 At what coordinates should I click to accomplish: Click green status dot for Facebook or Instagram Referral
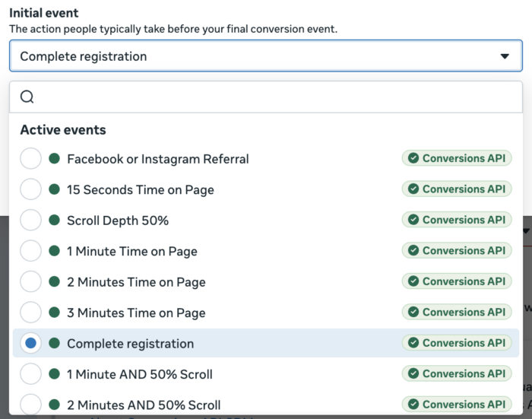click(x=54, y=158)
